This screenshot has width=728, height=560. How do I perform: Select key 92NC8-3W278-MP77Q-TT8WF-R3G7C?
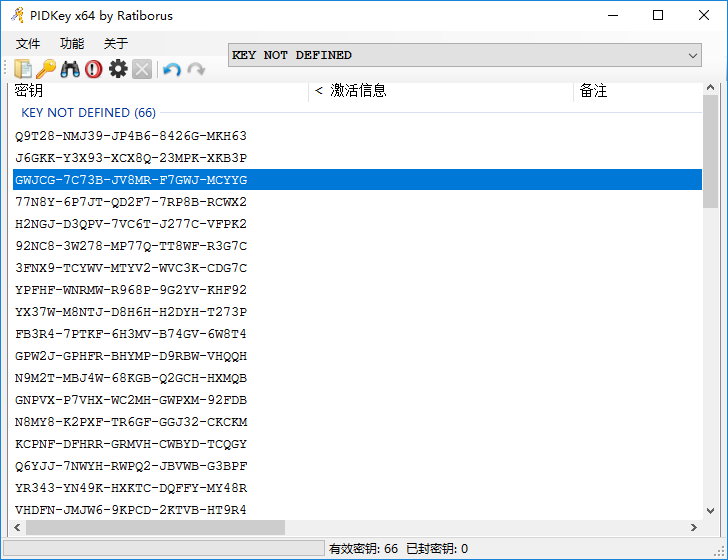(x=131, y=246)
